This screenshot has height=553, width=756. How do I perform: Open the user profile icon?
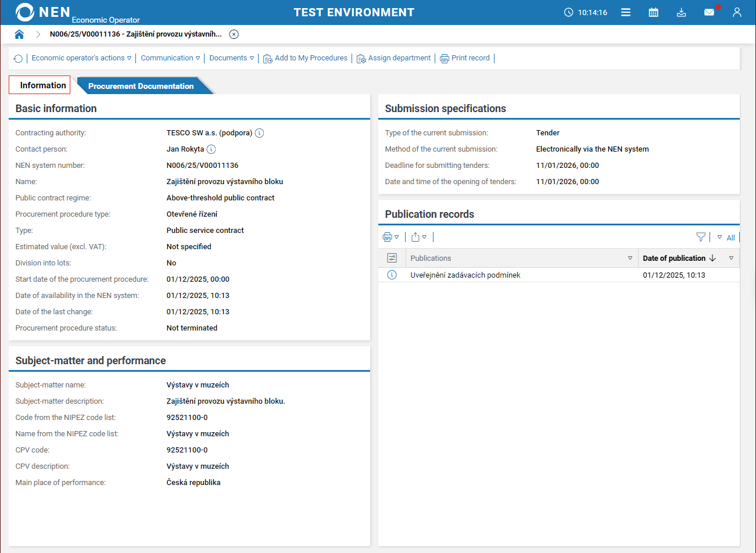(737, 12)
